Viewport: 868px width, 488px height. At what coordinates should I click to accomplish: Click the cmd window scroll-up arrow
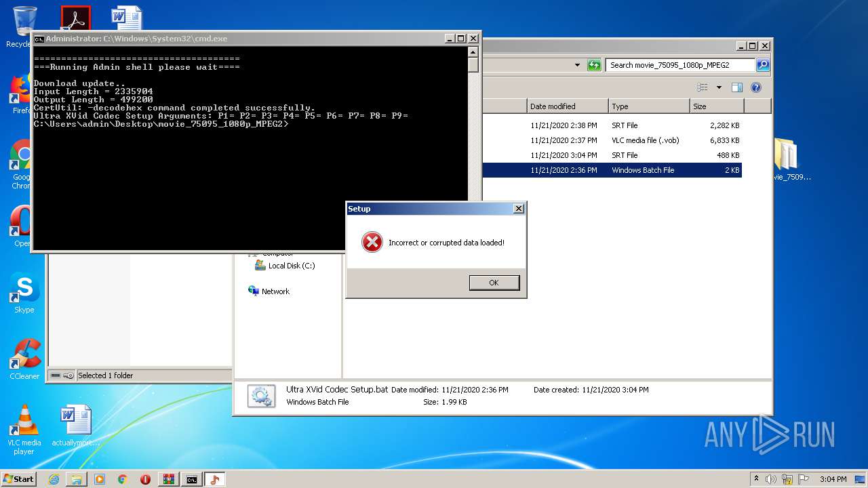pyautogui.click(x=473, y=52)
